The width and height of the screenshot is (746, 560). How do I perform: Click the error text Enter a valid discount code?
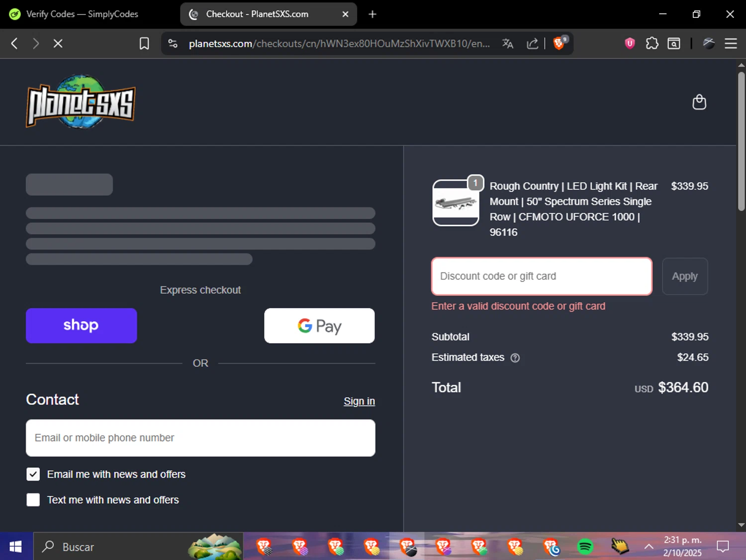[518, 306]
